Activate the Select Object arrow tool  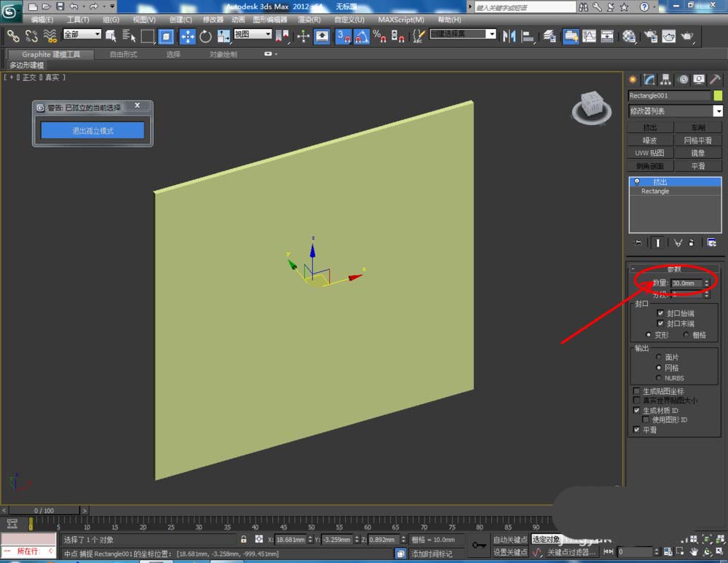click(111, 36)
